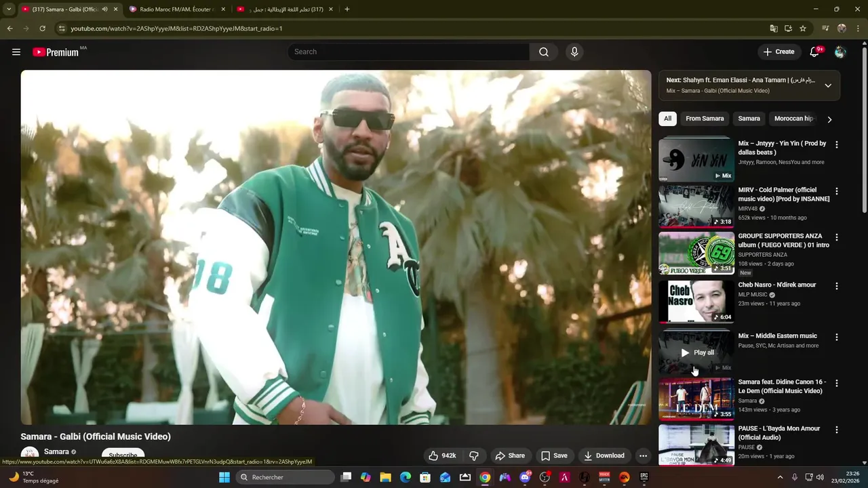This screenshot has width=868, height=488.
Task: Open Epic Games launcher from taskbar
Action: (x=644, y=477)
